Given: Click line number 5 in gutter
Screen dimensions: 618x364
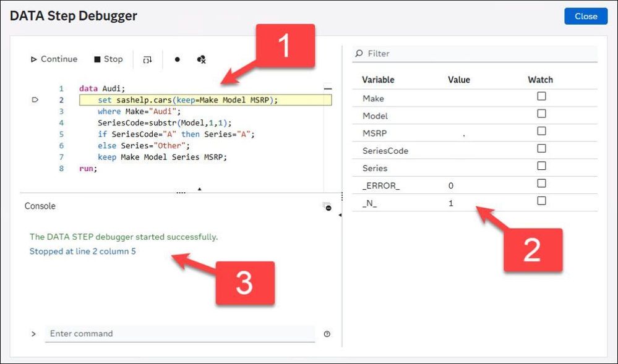Looking at the screenshot, I should click(61, 134).
